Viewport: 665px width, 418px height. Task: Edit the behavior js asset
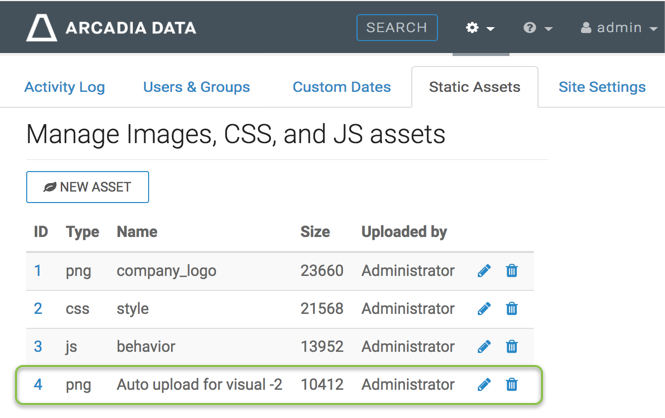coord(484,347)
